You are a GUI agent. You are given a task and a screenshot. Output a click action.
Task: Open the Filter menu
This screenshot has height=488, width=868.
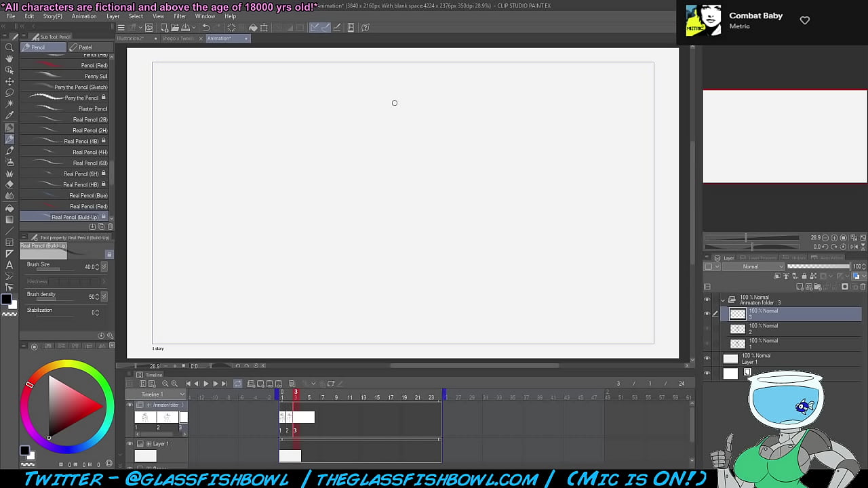(180, 16)
